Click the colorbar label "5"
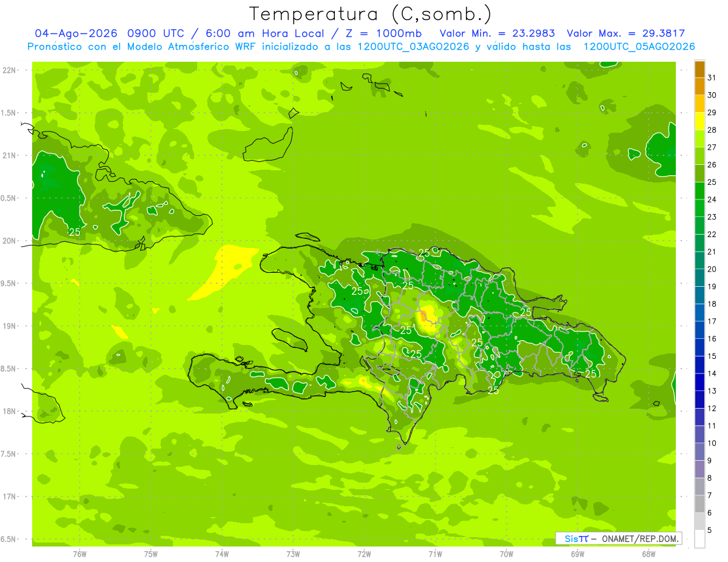The height and width of the screenshot is (562, 728). [710, 530]
